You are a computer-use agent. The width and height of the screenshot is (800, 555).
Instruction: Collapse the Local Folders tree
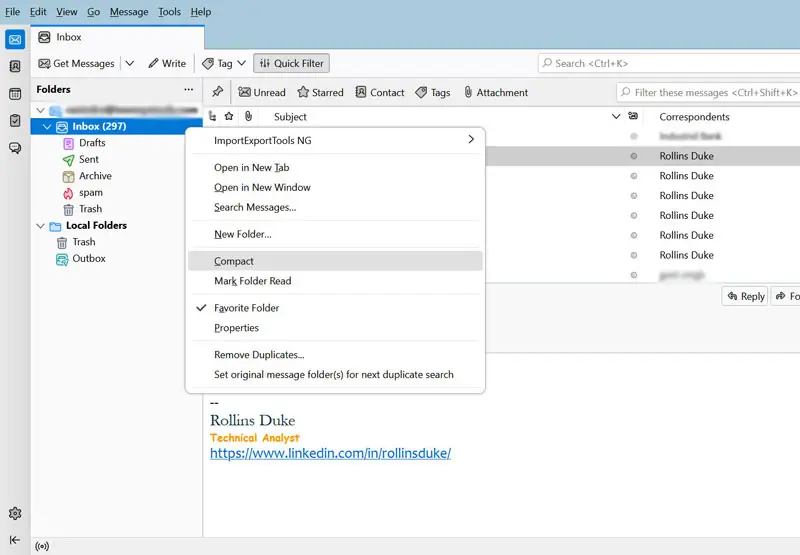[x=40, y=226]
